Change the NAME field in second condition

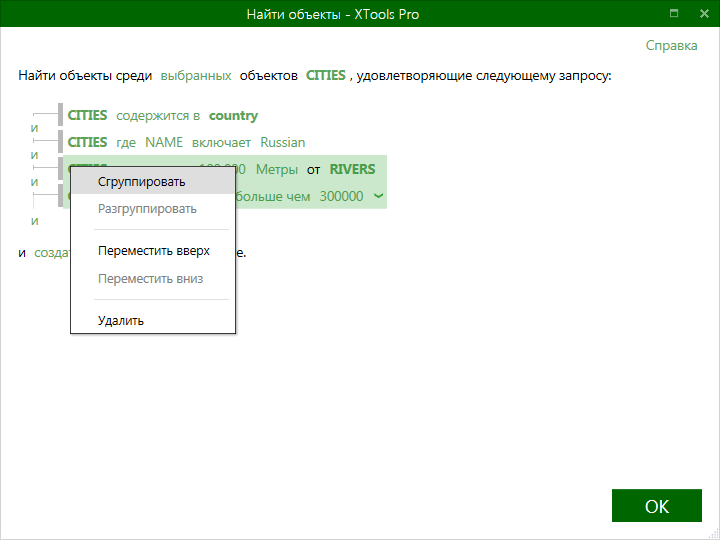tap(164, 142)
